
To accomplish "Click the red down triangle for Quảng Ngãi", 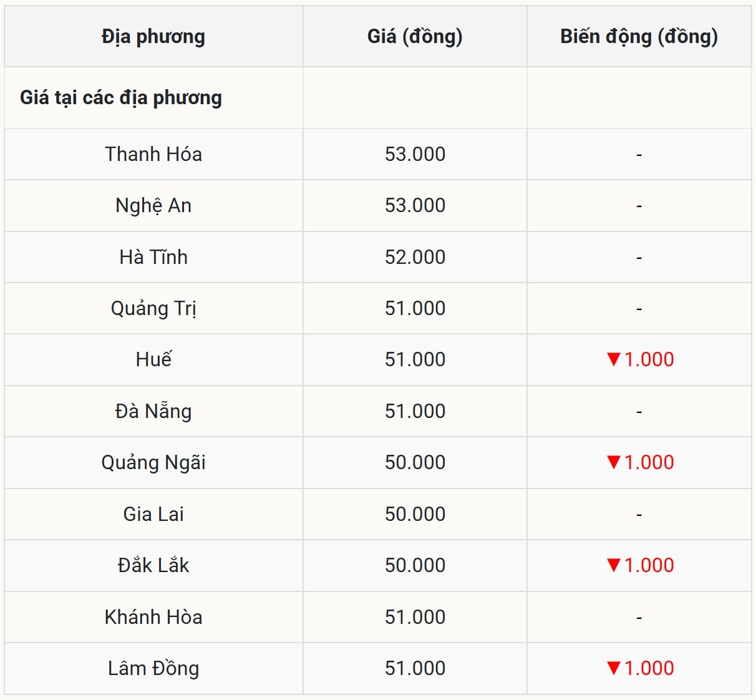I will click(x=613, y=462).
